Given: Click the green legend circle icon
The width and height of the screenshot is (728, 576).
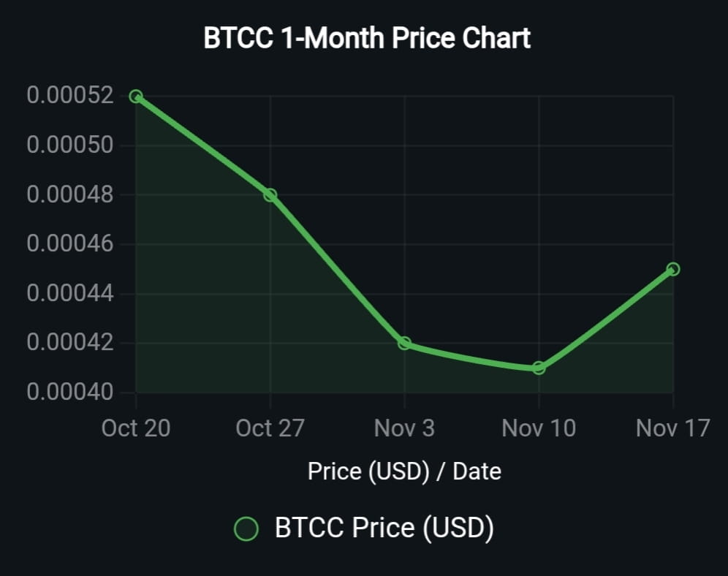Looking at the screenshot, I should pyautogui.click(x=246, y=528).
